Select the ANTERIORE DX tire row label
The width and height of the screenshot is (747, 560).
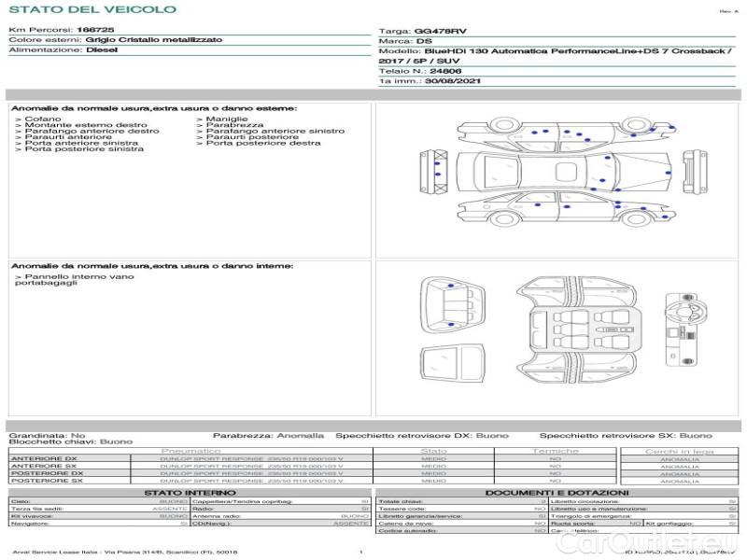[x=44, y=458]
